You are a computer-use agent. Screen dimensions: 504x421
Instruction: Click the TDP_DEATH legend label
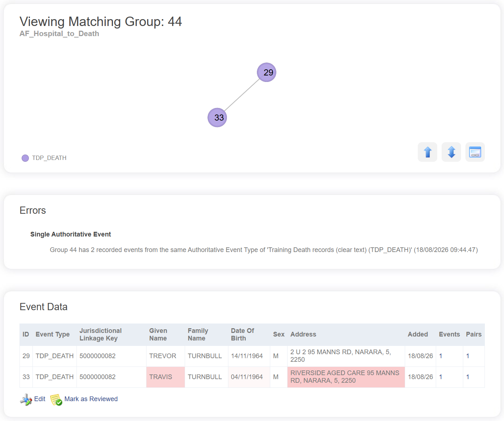[49, 158]
